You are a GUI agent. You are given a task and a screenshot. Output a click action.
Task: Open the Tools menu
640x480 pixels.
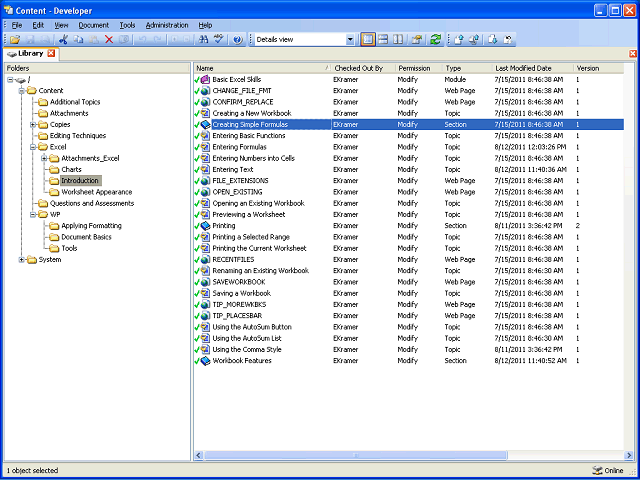tap(127, 25)
